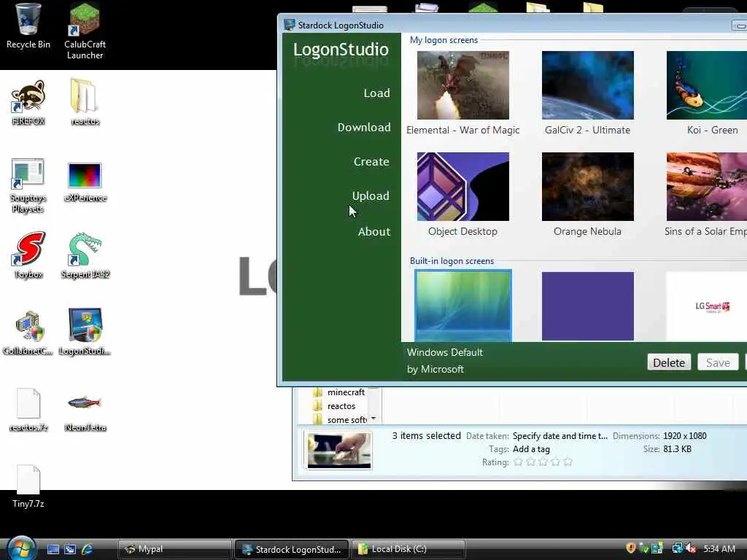Screen dimensions: 747x560
Task: Click the muted volume tray icon
Action: click(x=690, y=548)
